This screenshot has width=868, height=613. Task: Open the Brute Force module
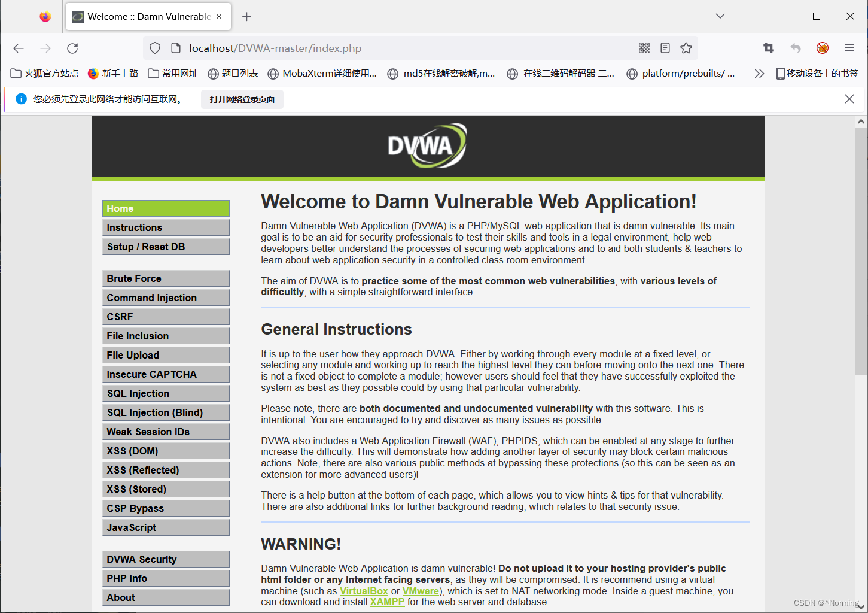[166, 278]
